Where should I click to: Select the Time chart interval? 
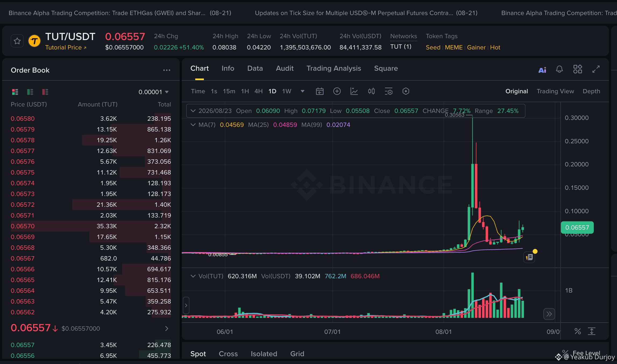198,91
